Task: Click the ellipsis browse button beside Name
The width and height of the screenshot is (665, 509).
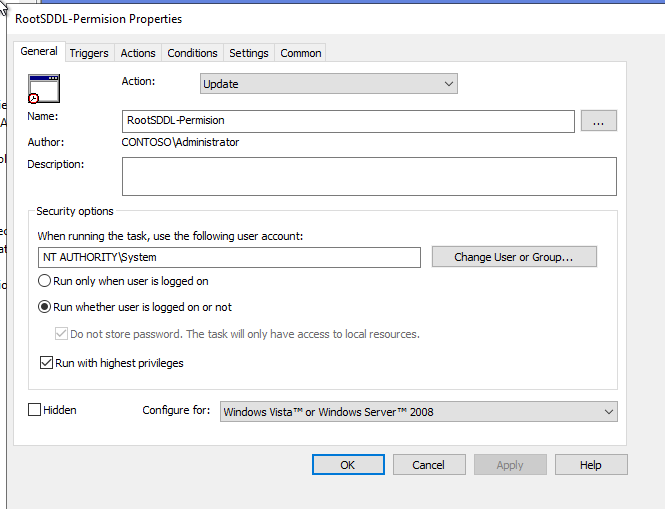Action: pos(598,121)
